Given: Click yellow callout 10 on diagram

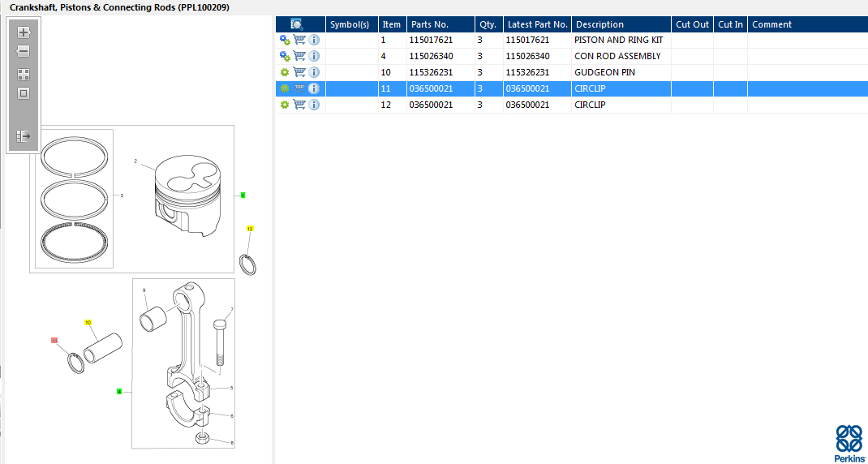Looking at the screenshot, I should (x=88, y=322).
